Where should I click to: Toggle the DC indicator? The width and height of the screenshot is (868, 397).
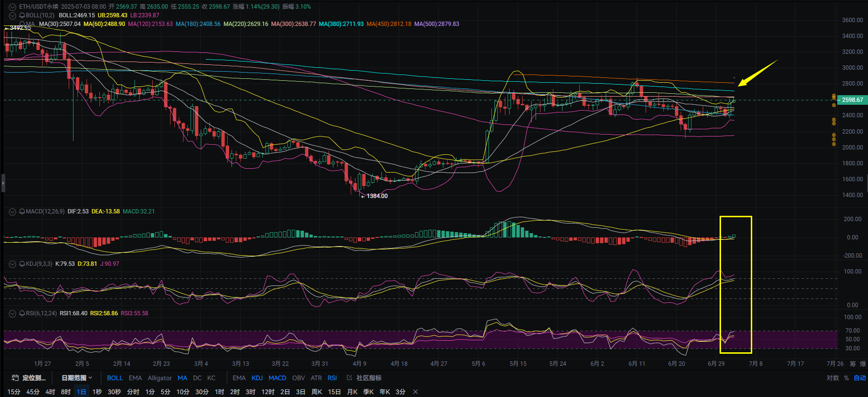197,378
